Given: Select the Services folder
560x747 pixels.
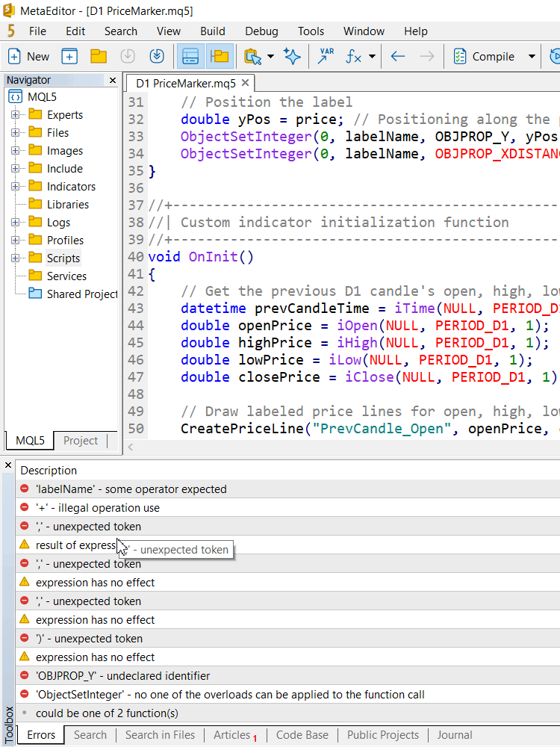Looking at the screenshot, I should (66, 276).
